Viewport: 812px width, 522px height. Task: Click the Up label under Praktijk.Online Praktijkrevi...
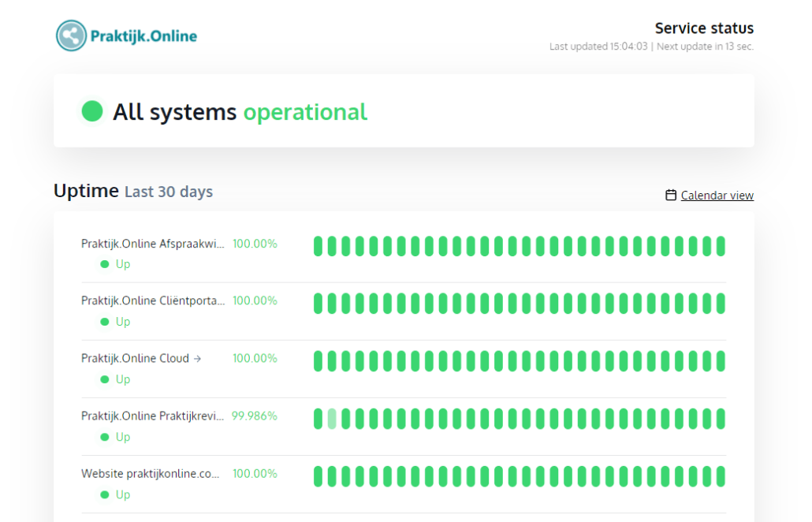(x=123, y=437)
